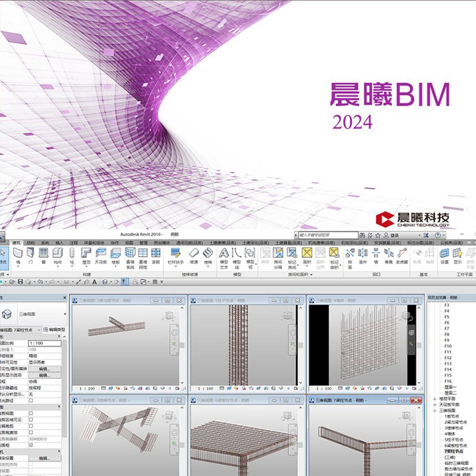This screenshot has height=476, width=476.
Task: Switch to the 注释 ribbon tab
Action: pyautogui.click(x=74, y=243)
